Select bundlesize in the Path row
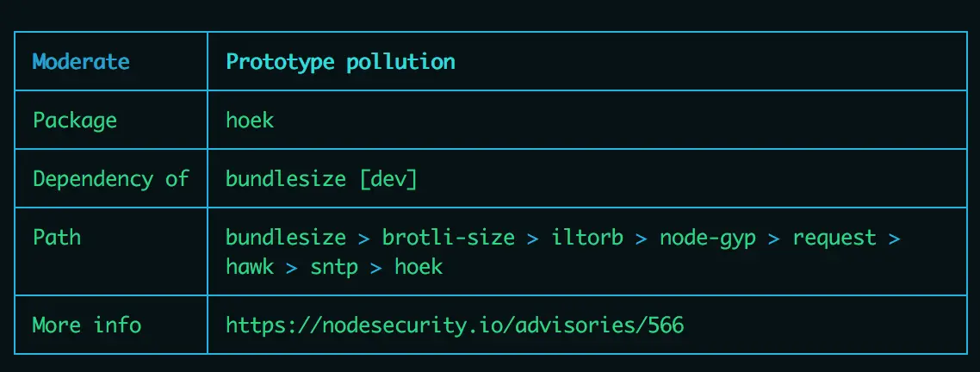980x372 pixels. 286,238
